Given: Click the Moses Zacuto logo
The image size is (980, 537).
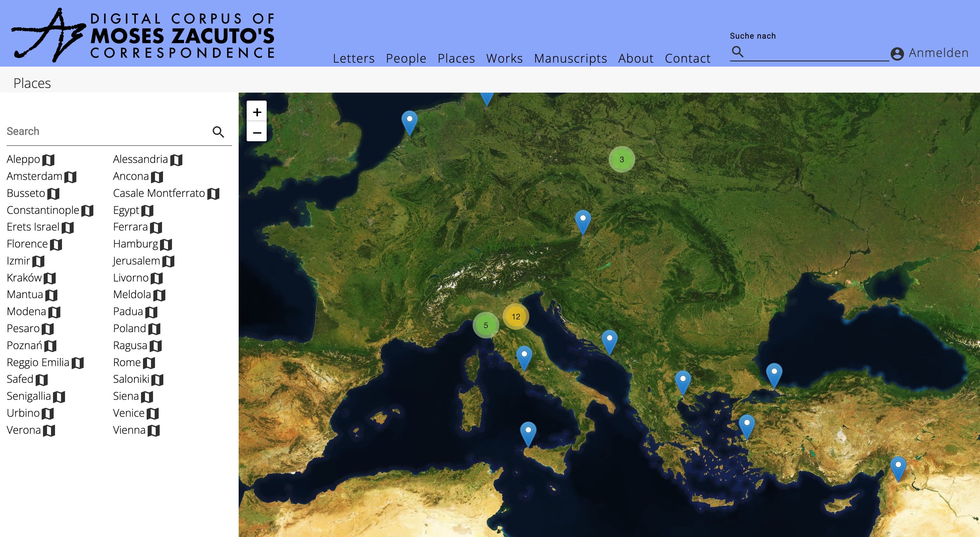Looking at the screenshot, I should [x=143, y=35].
